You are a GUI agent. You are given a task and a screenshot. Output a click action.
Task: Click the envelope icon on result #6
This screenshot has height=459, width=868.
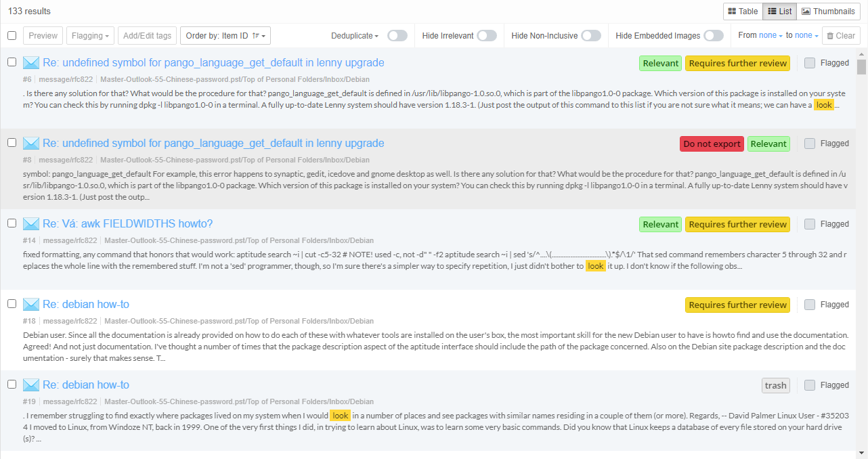30,62
